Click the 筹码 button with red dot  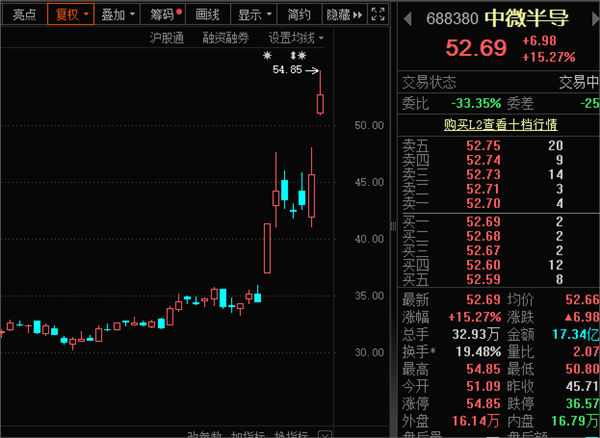point(163,14)
